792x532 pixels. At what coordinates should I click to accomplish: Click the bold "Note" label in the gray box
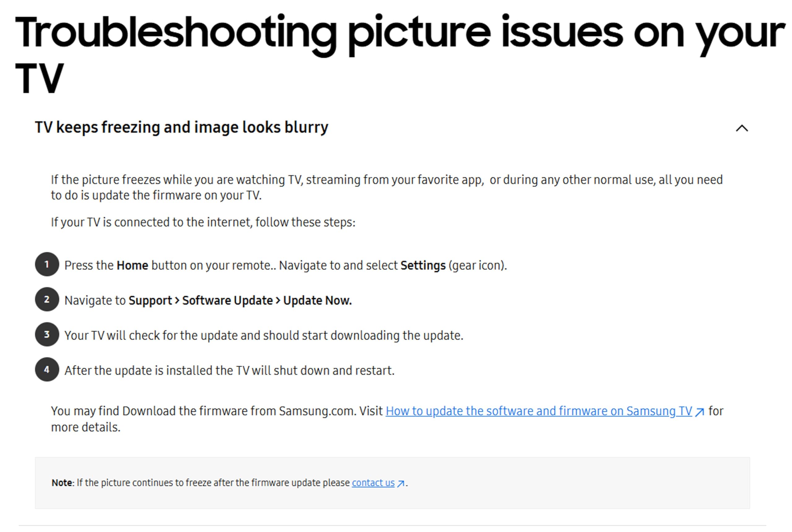pos(62,483)
